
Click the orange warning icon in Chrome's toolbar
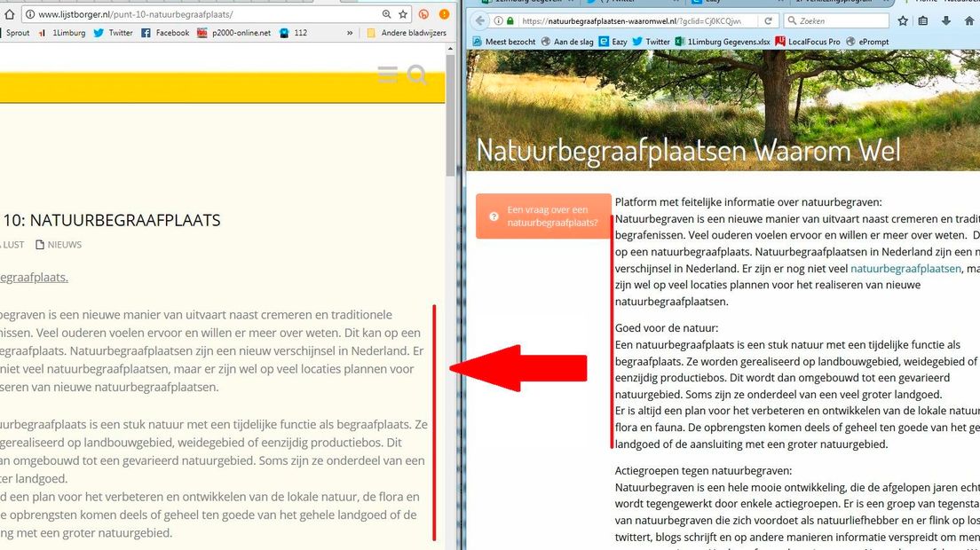pyautogui.click(x=444, y=13)
